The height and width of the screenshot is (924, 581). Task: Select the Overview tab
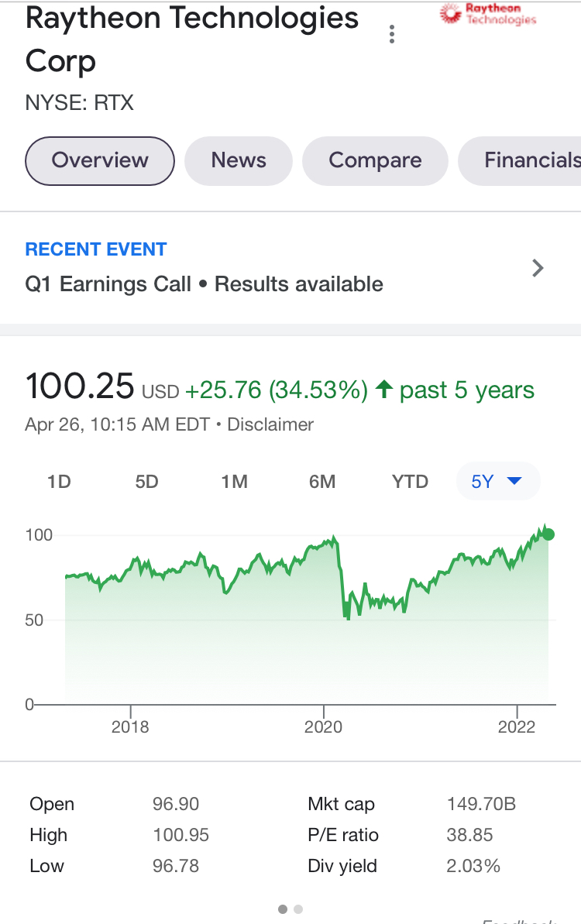(x=100, y=160)
